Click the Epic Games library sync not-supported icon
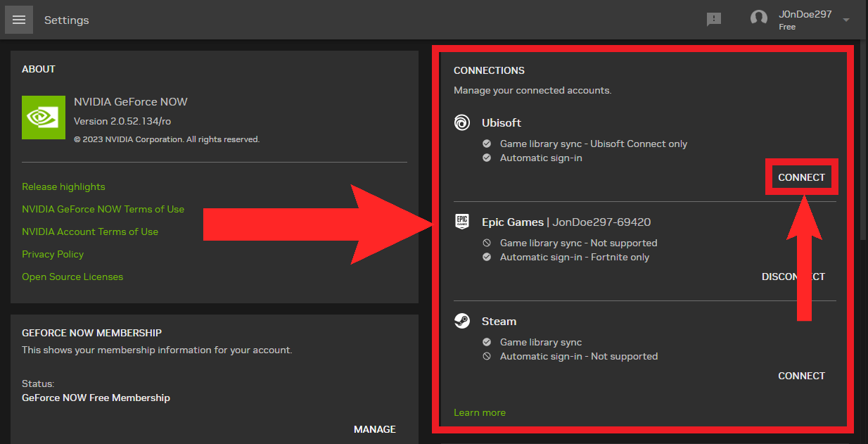This screenshot has height=444, width=868. tap(487, 243)
